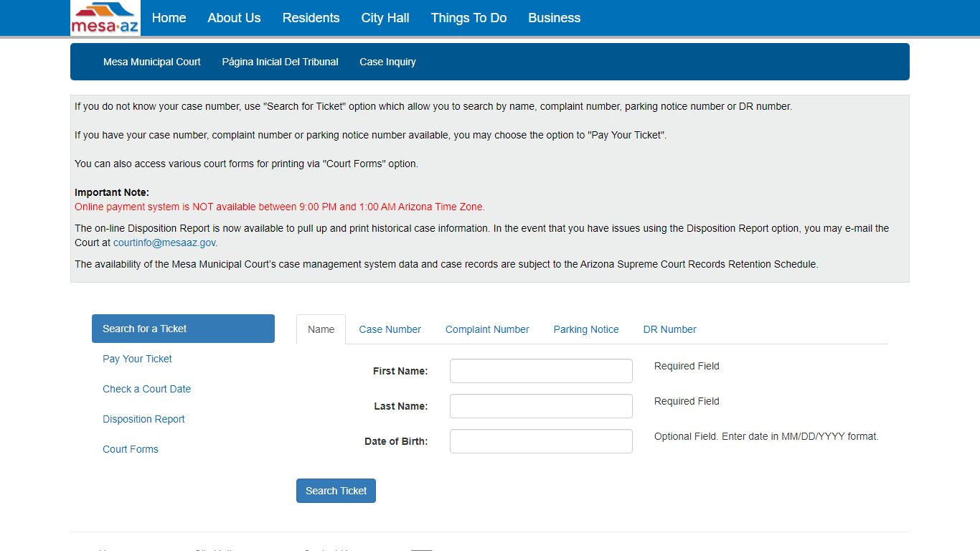
Task: Focus the Date of Birth input field
Action: tap(541, 441)
